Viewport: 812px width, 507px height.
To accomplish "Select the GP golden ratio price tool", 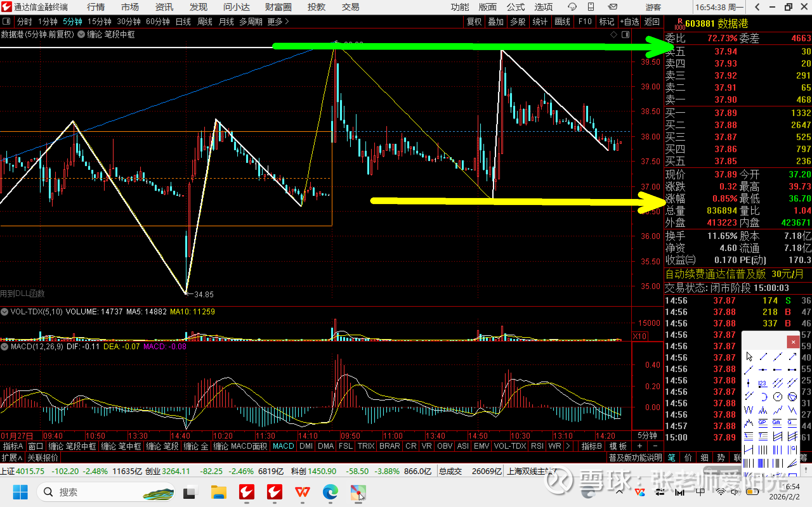I will click(763, 423).
